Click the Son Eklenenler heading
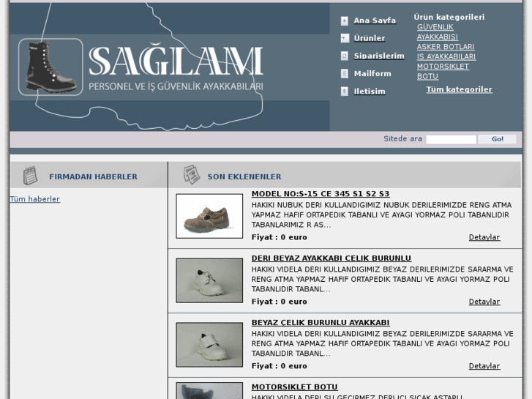Screen dimensions: 532x399 coord(244,176)
